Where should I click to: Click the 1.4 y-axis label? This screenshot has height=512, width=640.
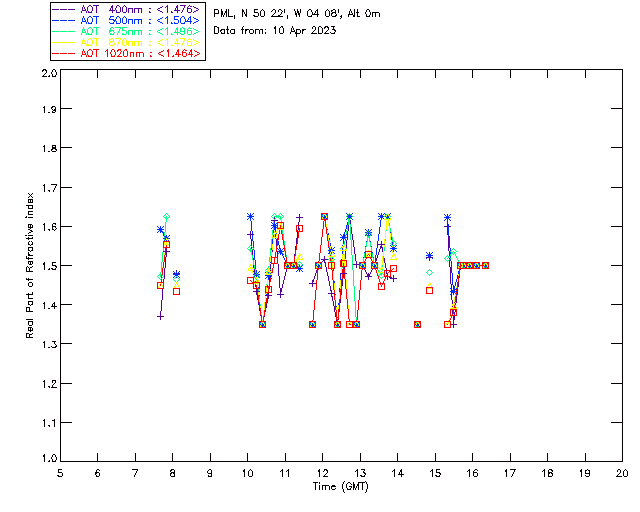pos(49,305)
